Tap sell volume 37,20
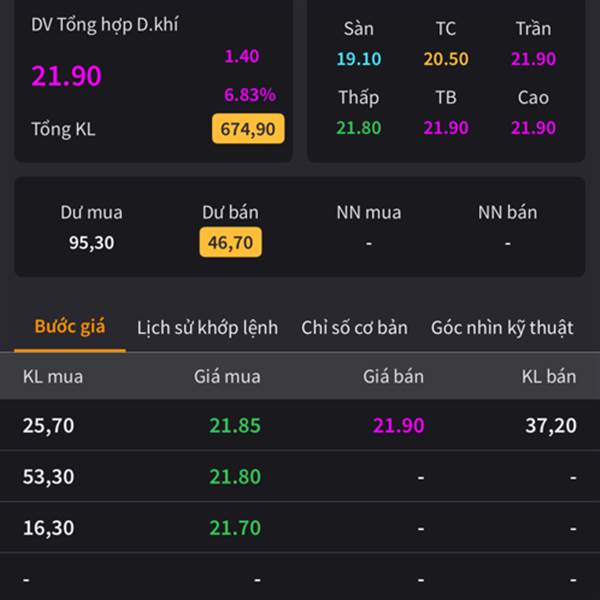 [x=551, y=426]
